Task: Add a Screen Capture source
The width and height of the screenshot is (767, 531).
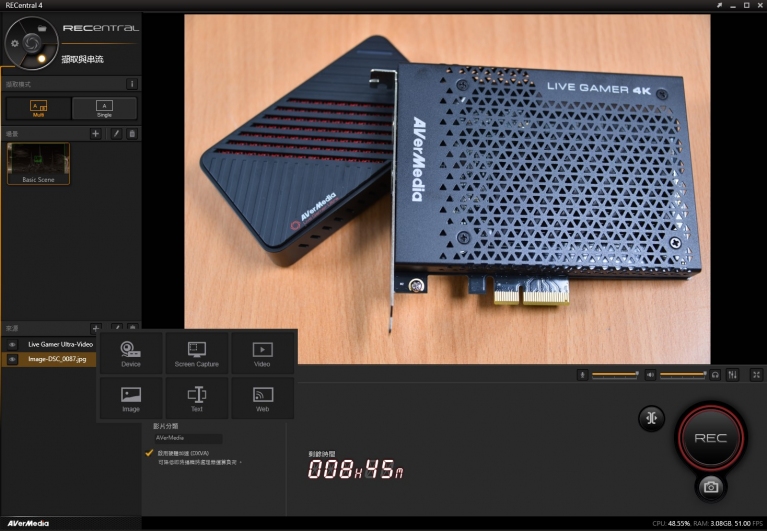Action: [197, 354]
